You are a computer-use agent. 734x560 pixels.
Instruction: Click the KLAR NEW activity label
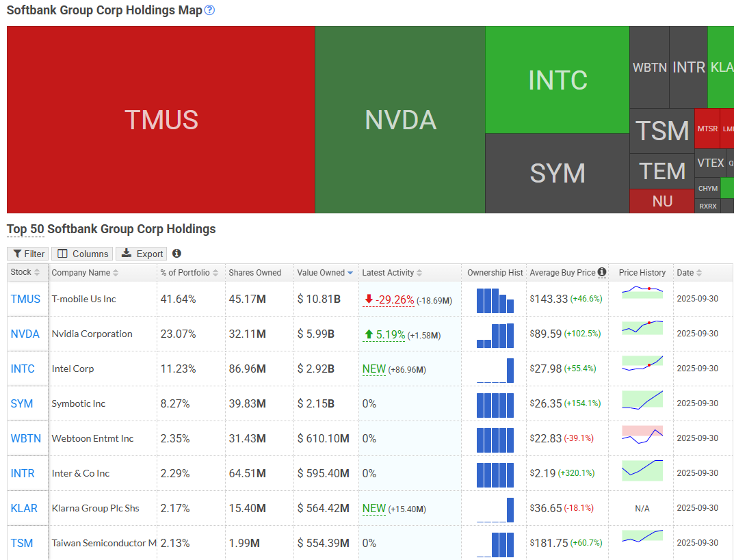tap(374, 509)
